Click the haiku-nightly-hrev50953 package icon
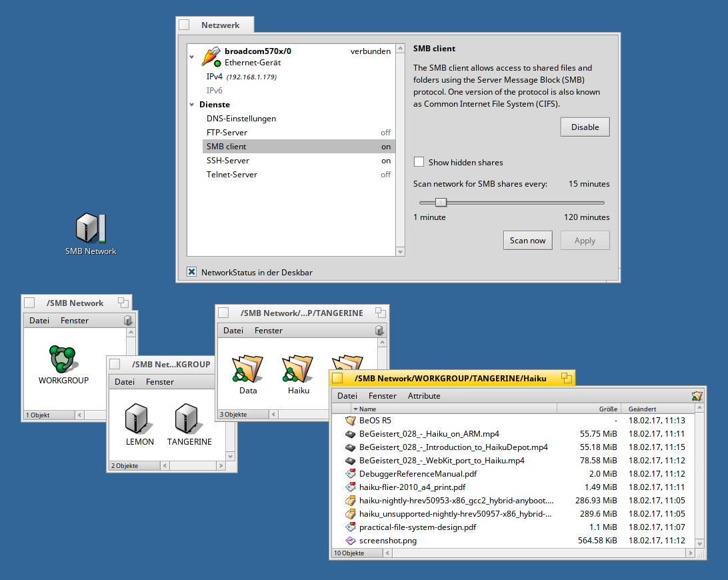The width and height of the screenshot is (728, 580). tap(351, 501)
